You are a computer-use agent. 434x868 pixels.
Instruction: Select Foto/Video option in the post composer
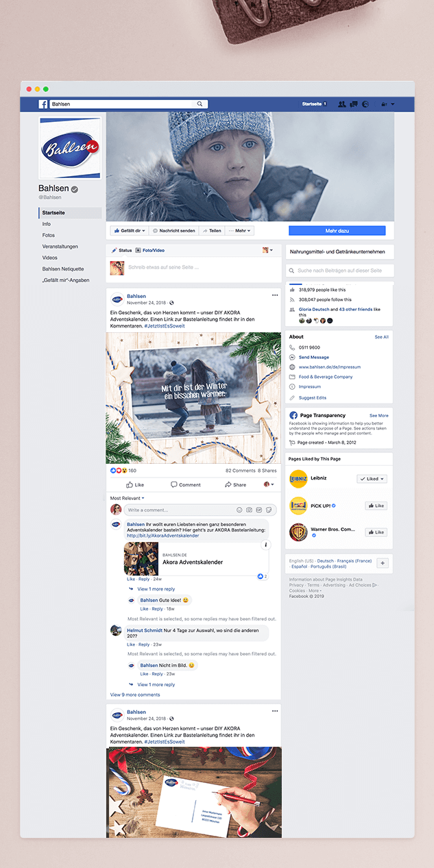(150, 250)
